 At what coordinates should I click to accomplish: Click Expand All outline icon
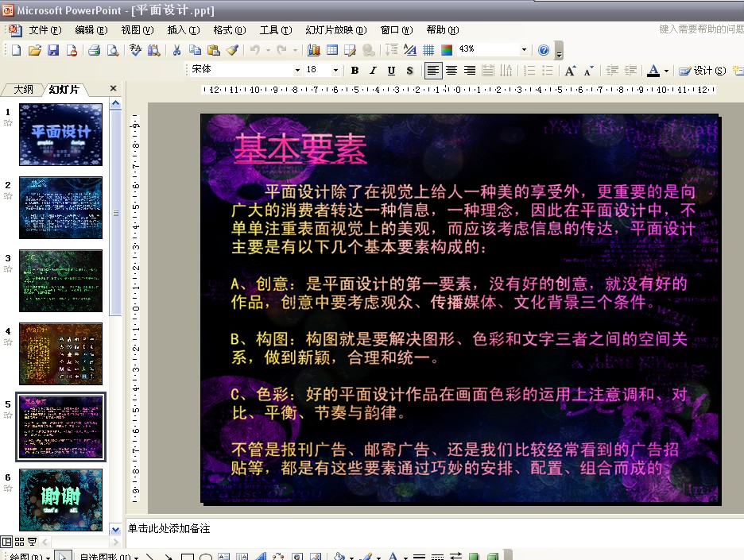(392, 50)
